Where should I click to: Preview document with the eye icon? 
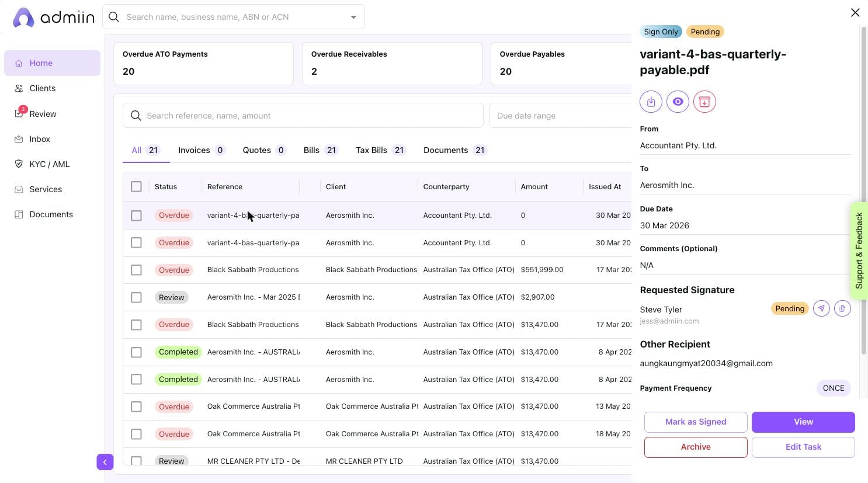pos(678,102)
